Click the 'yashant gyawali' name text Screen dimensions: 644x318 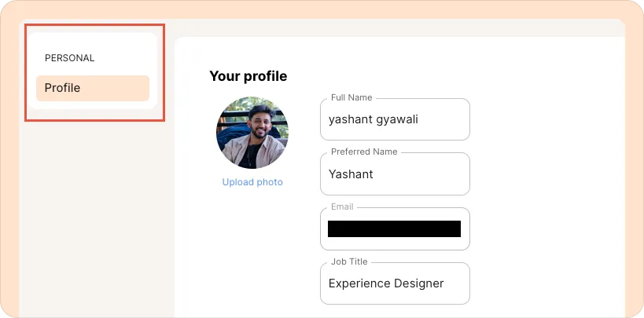tap(374, 120)
